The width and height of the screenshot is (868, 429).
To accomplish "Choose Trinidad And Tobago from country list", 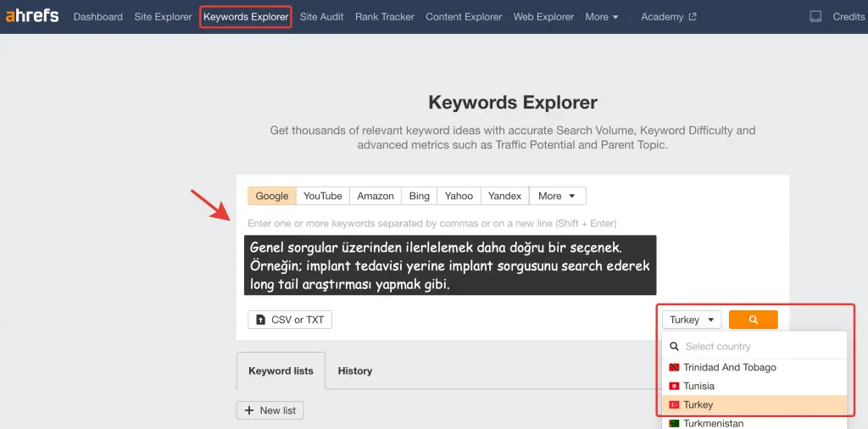I will tap(754, 368).
